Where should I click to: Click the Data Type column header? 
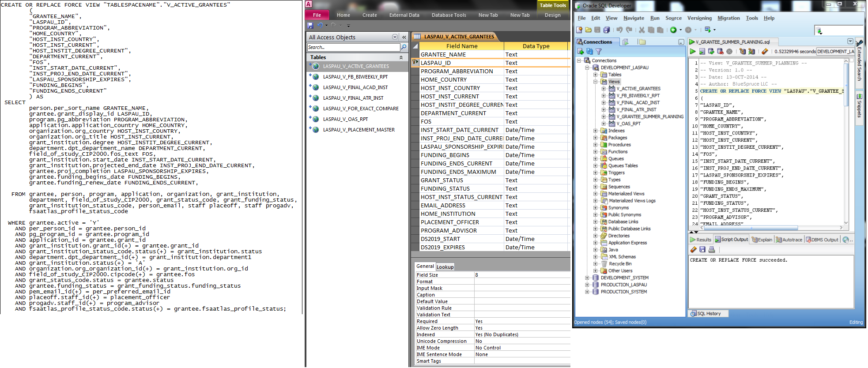tap(536, 46)
